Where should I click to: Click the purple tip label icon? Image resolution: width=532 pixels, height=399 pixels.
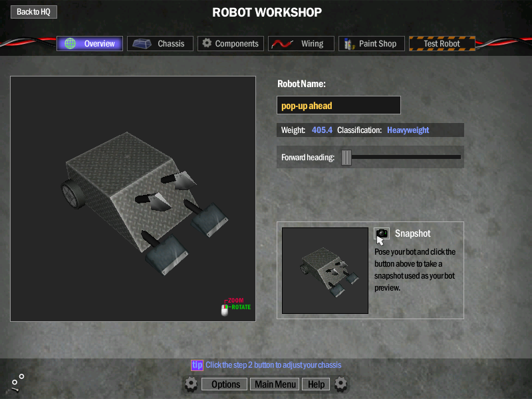(197, 365)
